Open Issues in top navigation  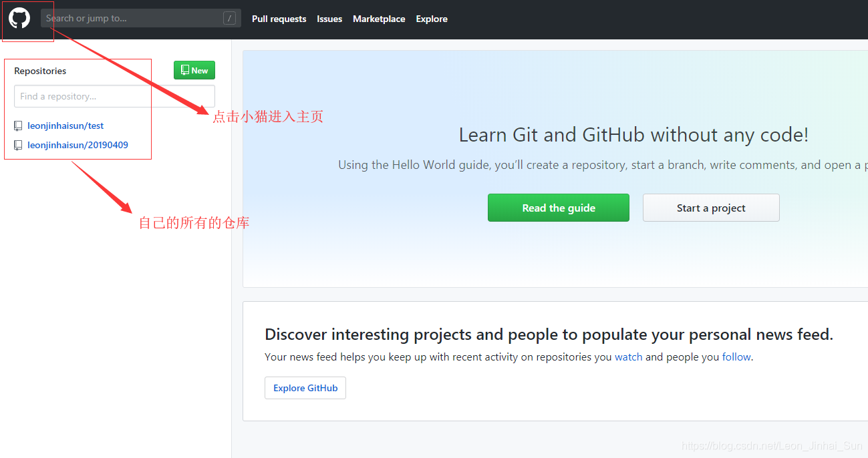(x=329, y=19)
